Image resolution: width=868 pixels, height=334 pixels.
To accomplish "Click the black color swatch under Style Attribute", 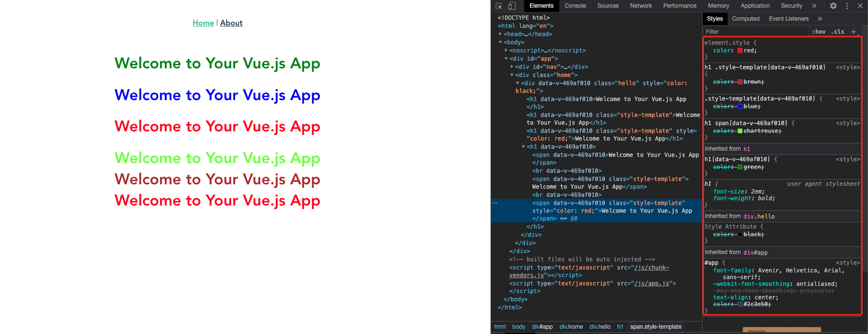I will [740, 234].
